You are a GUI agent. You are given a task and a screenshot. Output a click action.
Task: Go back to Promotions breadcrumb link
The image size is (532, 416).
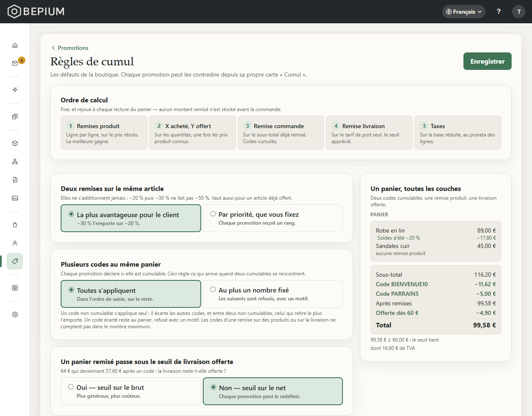pos(70,48)
